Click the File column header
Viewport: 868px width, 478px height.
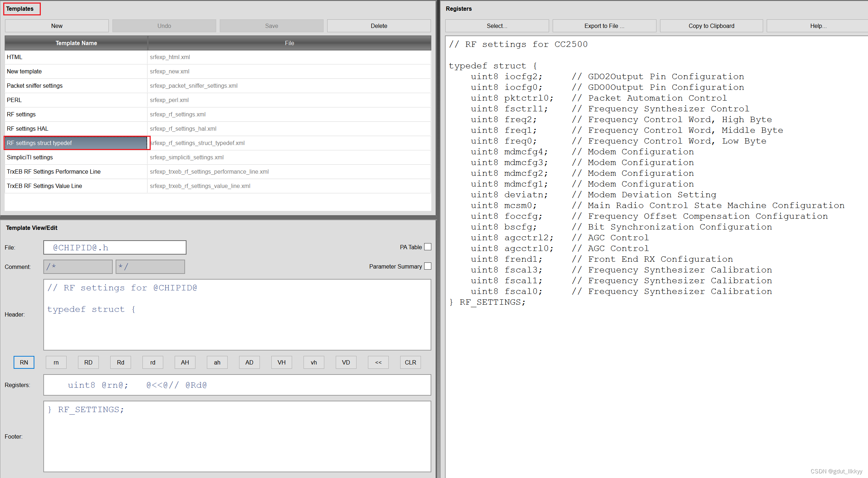(289, 43)
